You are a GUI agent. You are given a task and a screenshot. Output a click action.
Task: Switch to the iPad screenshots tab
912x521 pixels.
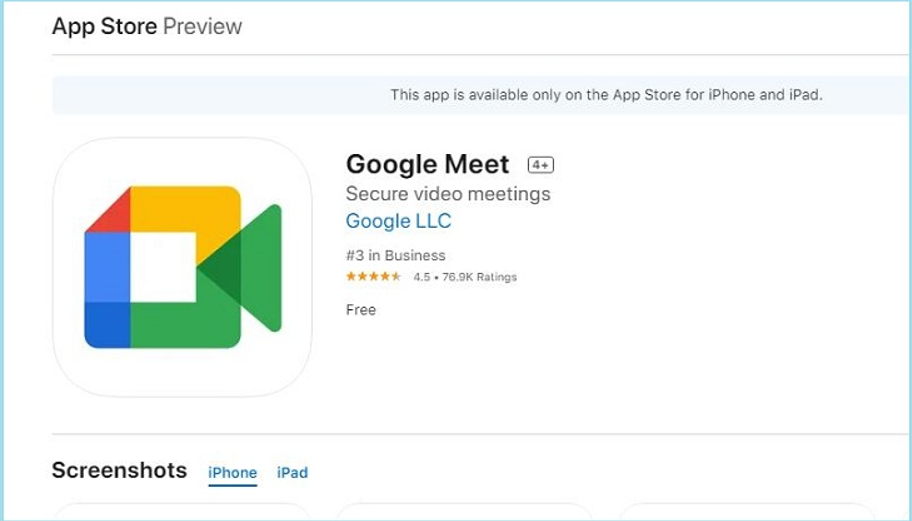point(292,473)
